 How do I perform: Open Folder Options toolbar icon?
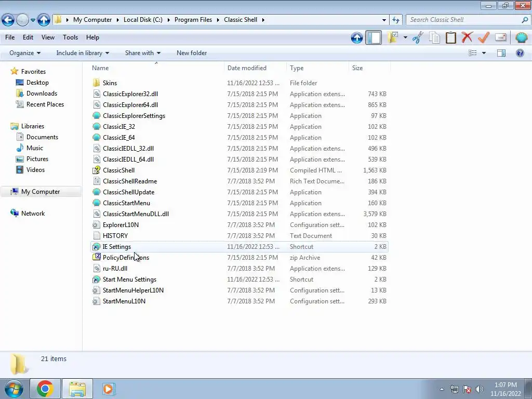tap(393, 37)
